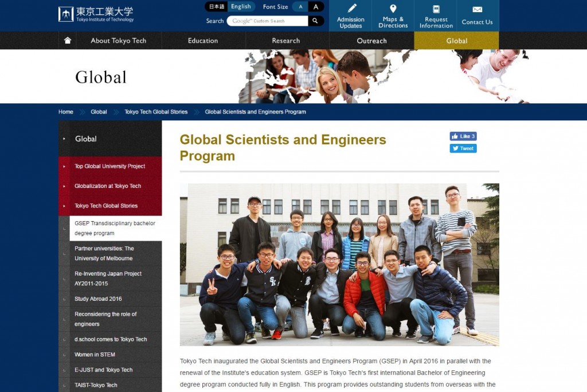Click the magnifier search button
Image resolution: width=587 pixels, height=392 pixels.
pyautogui.click(x=316, y=21)
